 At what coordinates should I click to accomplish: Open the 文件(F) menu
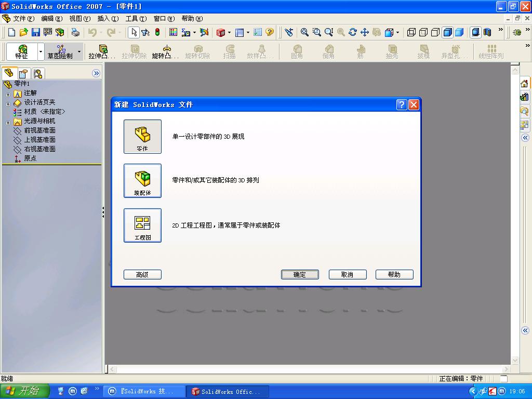(23, 19)
